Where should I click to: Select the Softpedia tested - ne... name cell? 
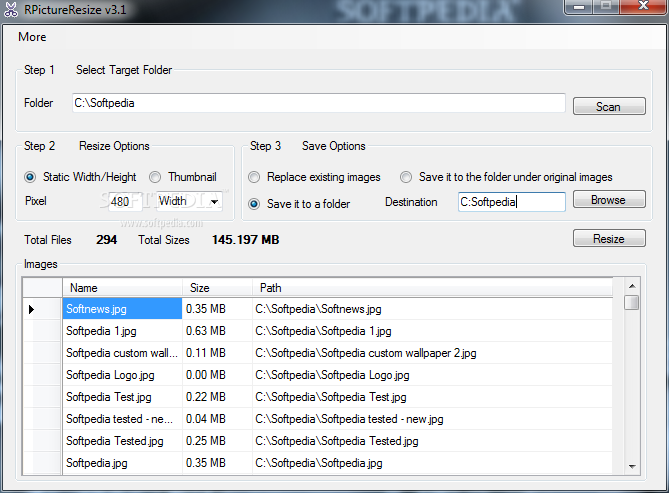coord(122,419)
